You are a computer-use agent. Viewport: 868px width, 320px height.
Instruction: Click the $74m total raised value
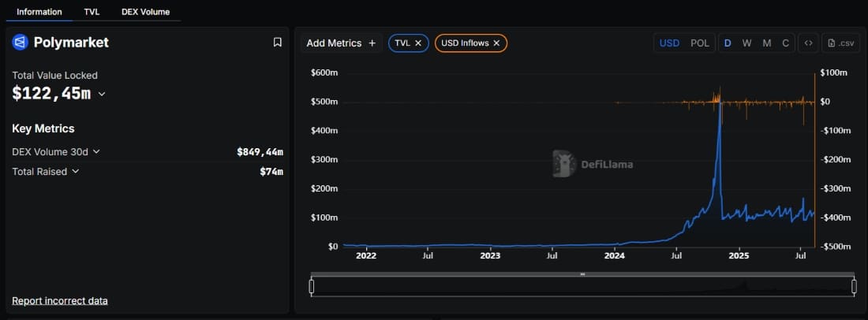(x=271, y=171)
